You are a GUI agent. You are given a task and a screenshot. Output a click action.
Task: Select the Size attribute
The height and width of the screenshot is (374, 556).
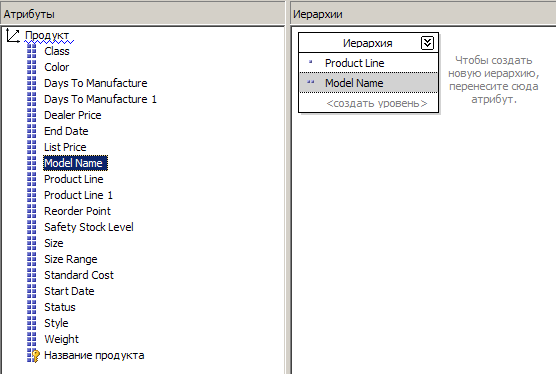[54, 243]
